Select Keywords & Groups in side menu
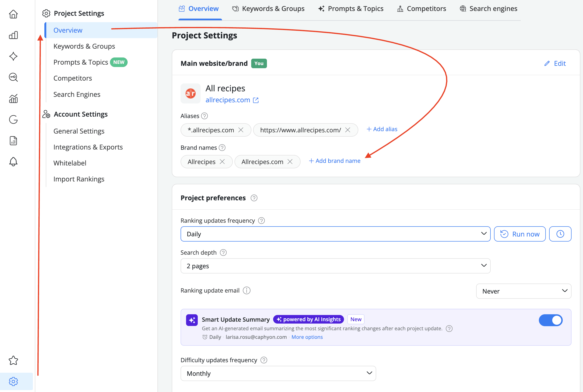Image resolution: width=583 pixels, height=392 pixels. [84, 46]
